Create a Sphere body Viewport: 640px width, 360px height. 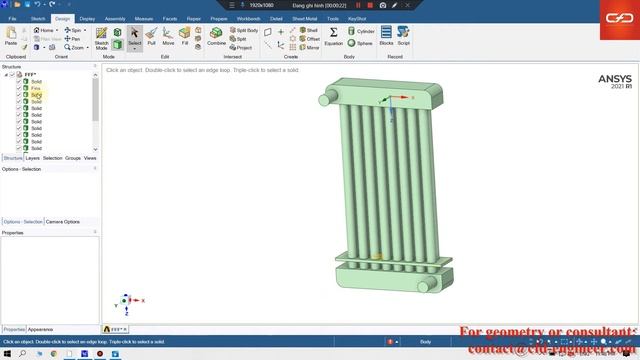tap(360, 43)
